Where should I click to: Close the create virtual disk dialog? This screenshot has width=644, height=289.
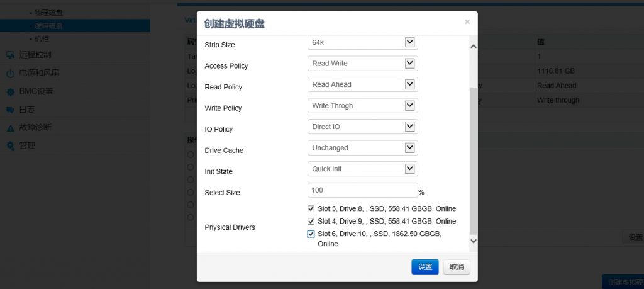click(x=467, y=22)
